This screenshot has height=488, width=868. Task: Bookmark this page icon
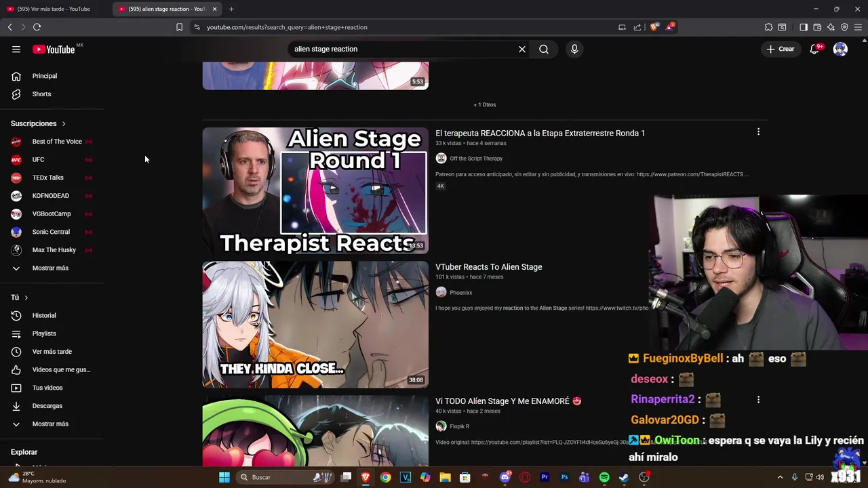pyautogui.click(x=179, y=27)
